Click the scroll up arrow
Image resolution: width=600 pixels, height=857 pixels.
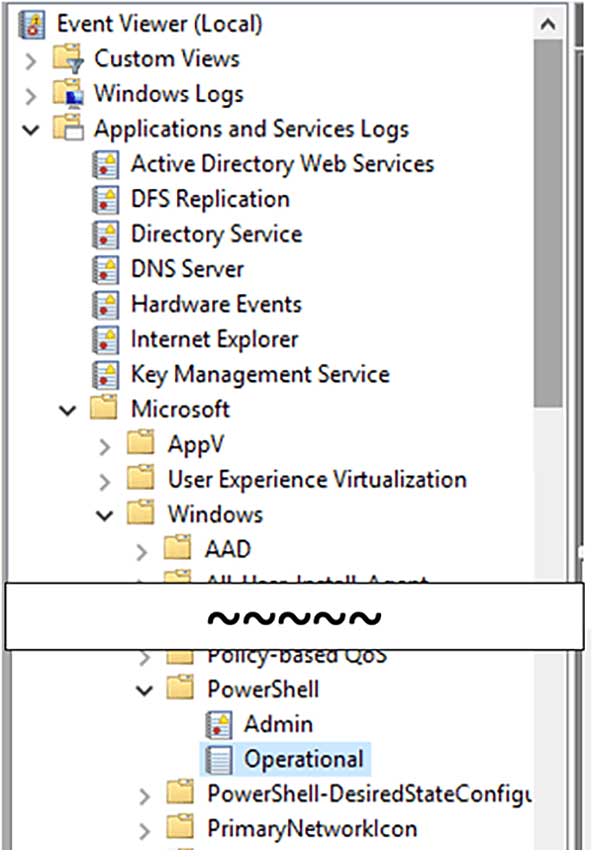tap(548, 24)
